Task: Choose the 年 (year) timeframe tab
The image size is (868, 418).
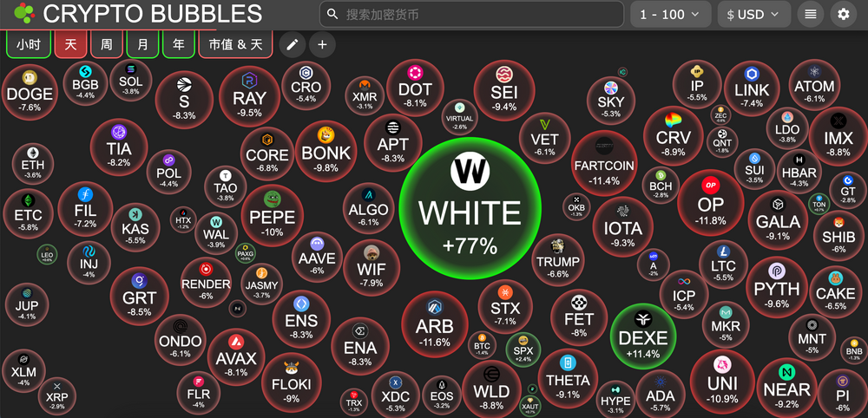Action: coord(178,44)
